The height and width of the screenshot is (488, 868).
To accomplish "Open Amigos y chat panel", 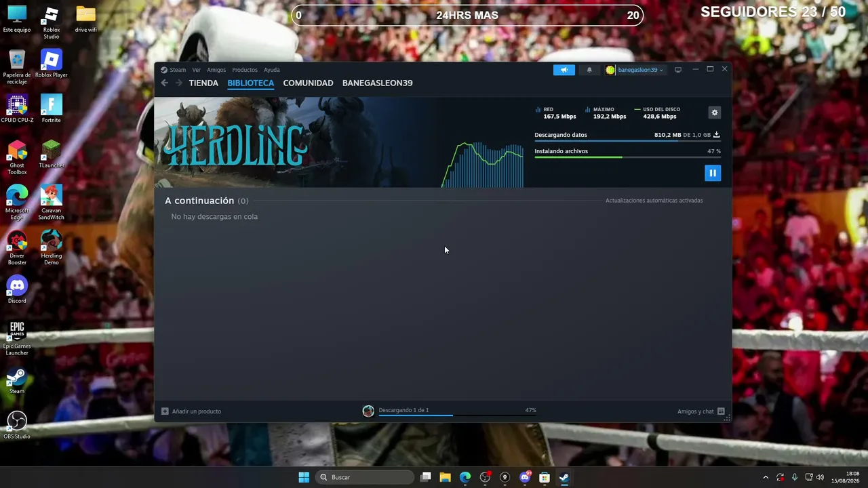I will (x=695, y=411).
